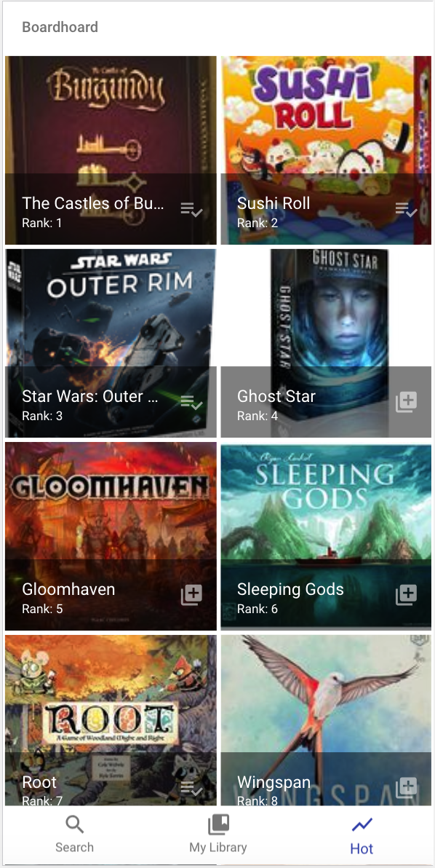Add Wingspan to library
The height and width of the screenshot is (868, 435).
(x=406, y=787)
